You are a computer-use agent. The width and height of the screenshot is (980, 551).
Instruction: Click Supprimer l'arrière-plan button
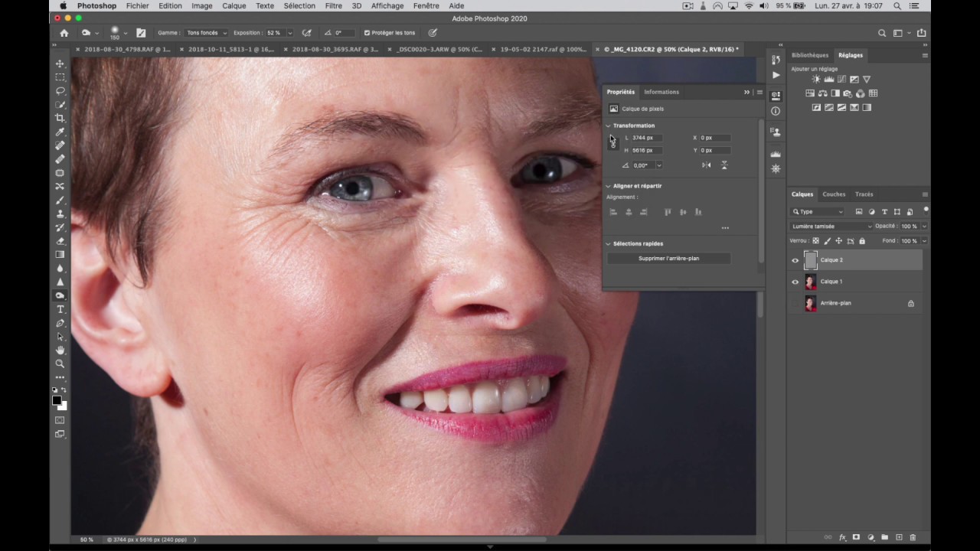tap(669, 259)
